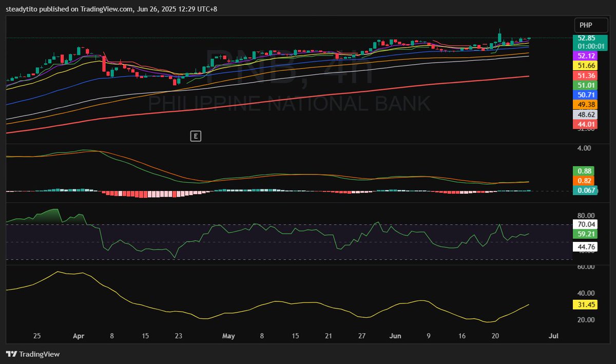
Task: Click the Jul label on the time axis
Action: tap(553, 336)
